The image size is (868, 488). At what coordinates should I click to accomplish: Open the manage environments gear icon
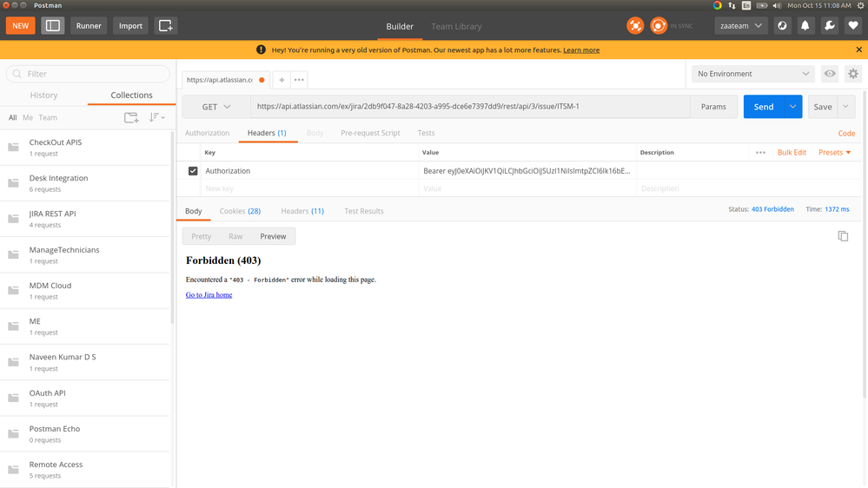click(x=853, y=74)
